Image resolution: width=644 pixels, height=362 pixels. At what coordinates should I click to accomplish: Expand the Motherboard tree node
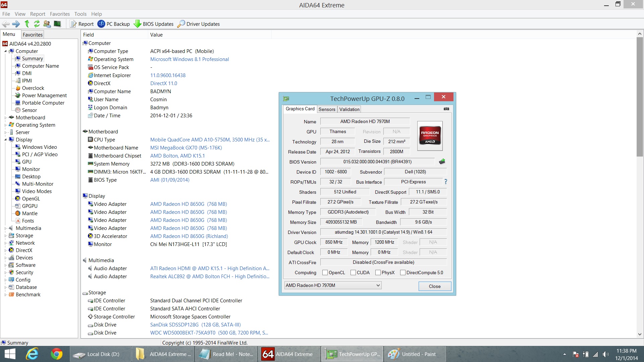[x=5, y=118]
